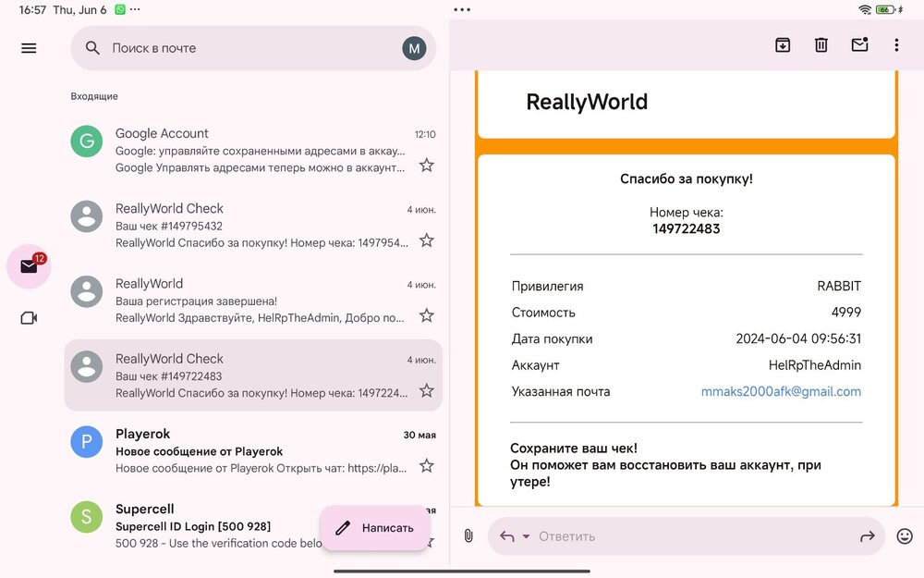The height and width of the screenshot is (578, 924).
Task: Click the RABBIT privilege value
Action: (839, 286)
